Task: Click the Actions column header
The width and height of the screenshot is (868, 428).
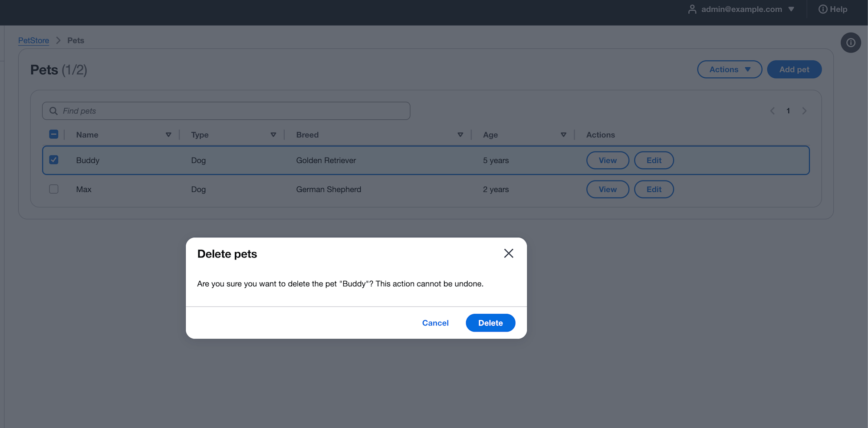Action: pos(601,135)
